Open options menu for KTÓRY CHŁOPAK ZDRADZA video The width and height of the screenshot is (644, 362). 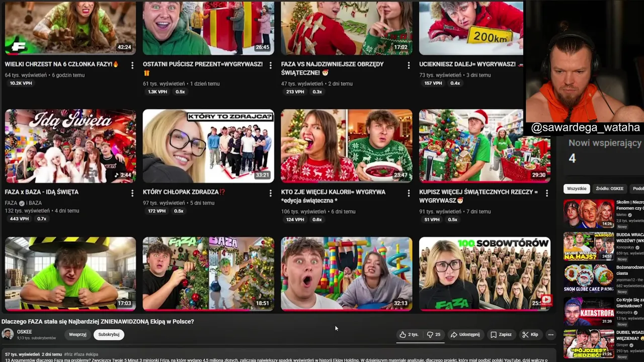[270, 193]
